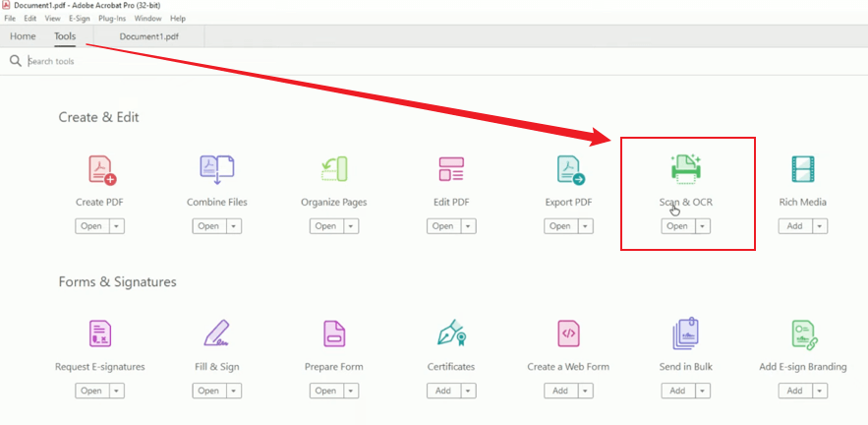The width and height of the screenshot is (868, 425).
Task: Open the Edit menu
Action: pos(29,19)
